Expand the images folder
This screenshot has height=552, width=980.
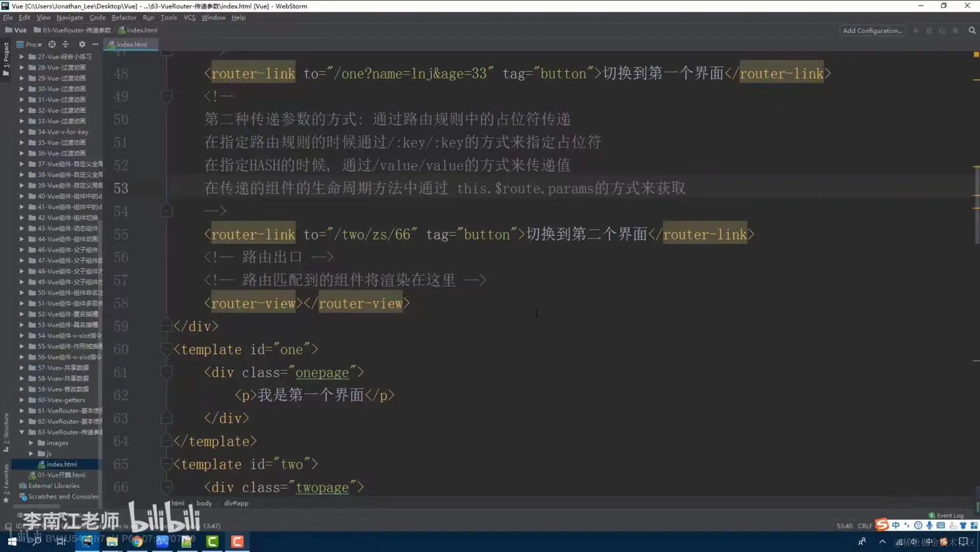point(32,443)
